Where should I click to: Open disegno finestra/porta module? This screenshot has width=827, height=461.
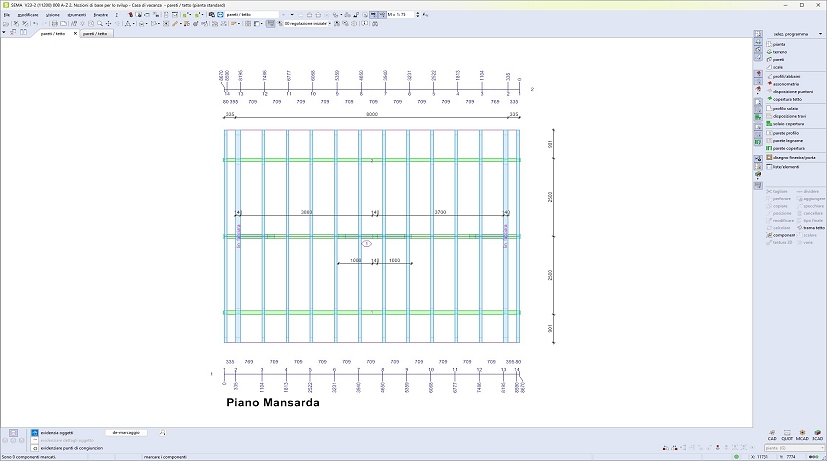pyautogui.click(x=793, y=157)
